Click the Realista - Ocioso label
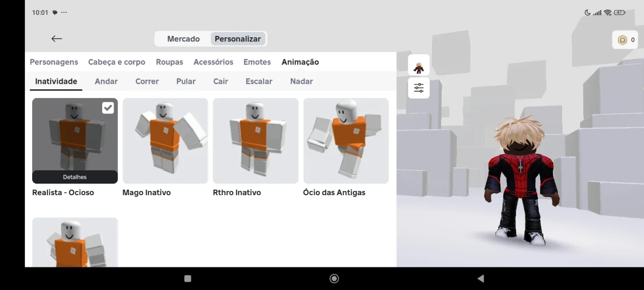This screenshot has width=644, height=290. click(x=63, y=192)
